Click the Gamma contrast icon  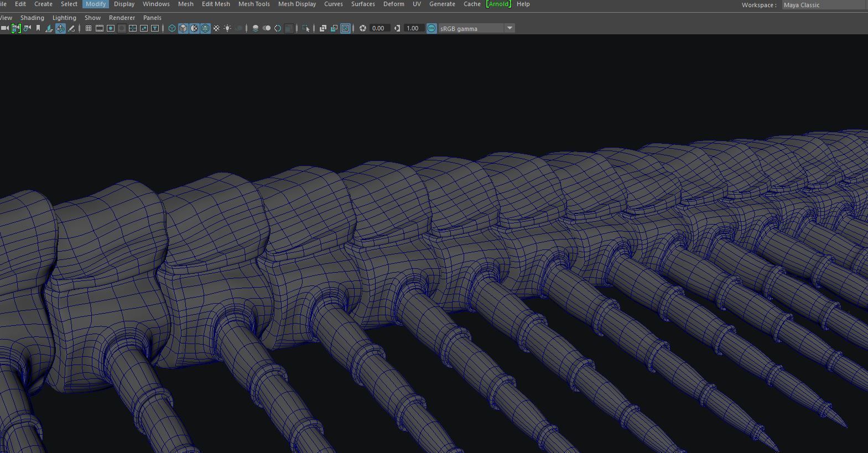[397, 28]
